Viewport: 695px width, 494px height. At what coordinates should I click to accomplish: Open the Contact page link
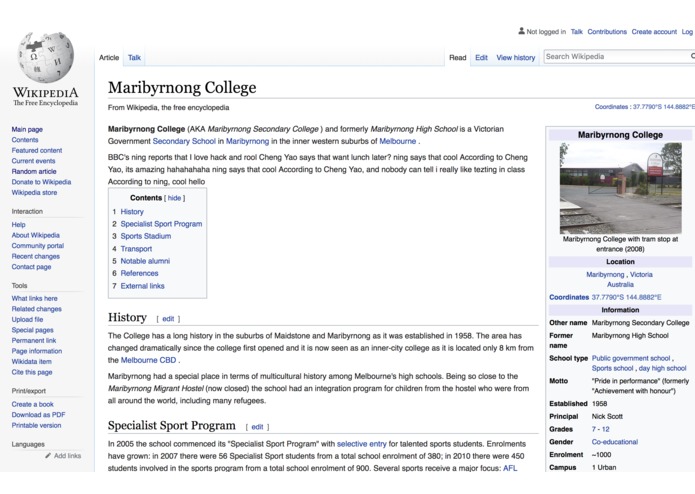(x=31, y=267)
